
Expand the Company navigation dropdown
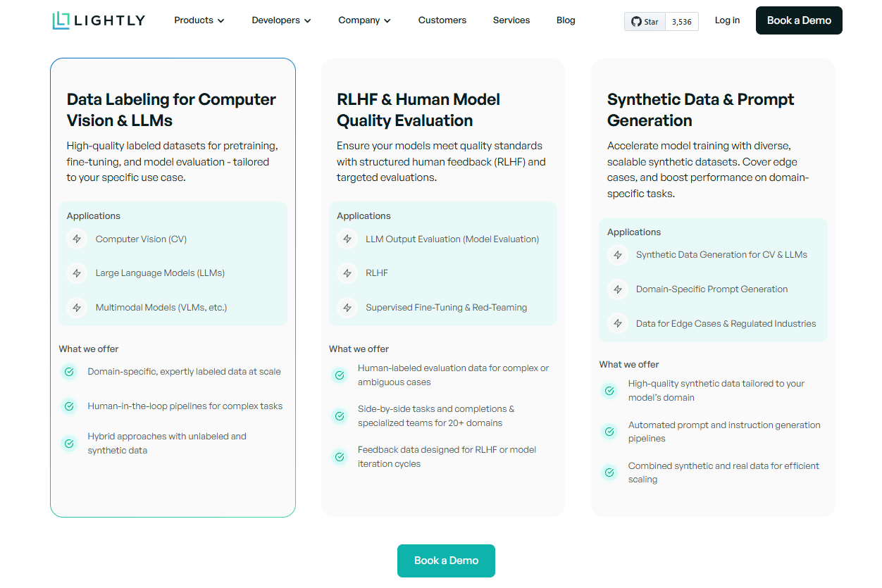click(x=364, y=20)
